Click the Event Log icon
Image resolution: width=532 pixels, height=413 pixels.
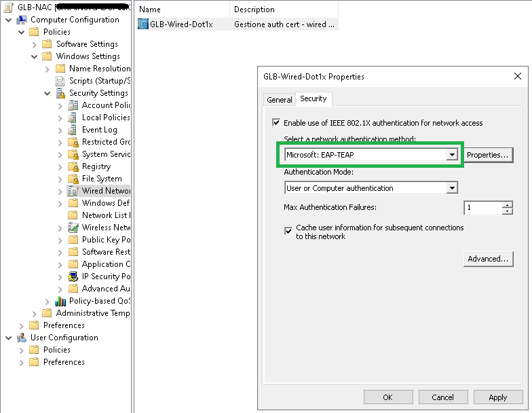[72, 130]
